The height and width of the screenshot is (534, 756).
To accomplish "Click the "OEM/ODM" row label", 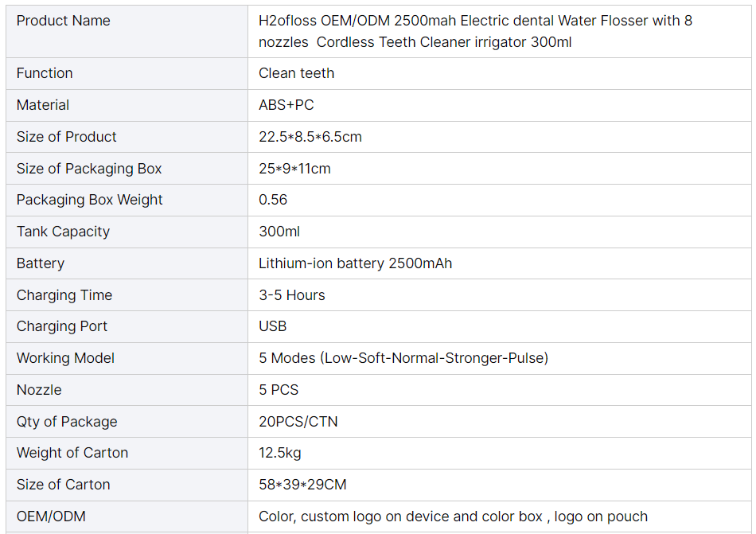I will coord(51,516).
